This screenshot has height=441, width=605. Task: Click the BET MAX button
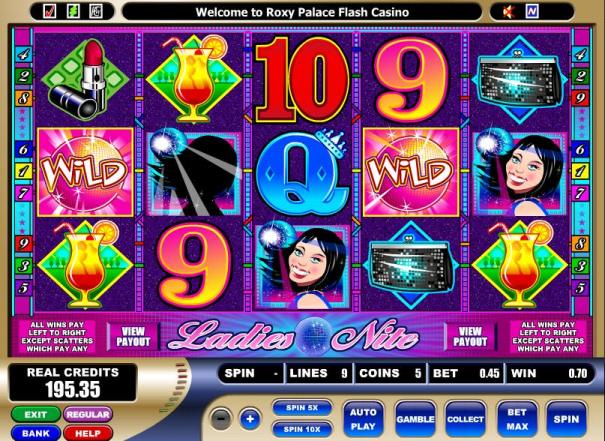pos(517,419)
